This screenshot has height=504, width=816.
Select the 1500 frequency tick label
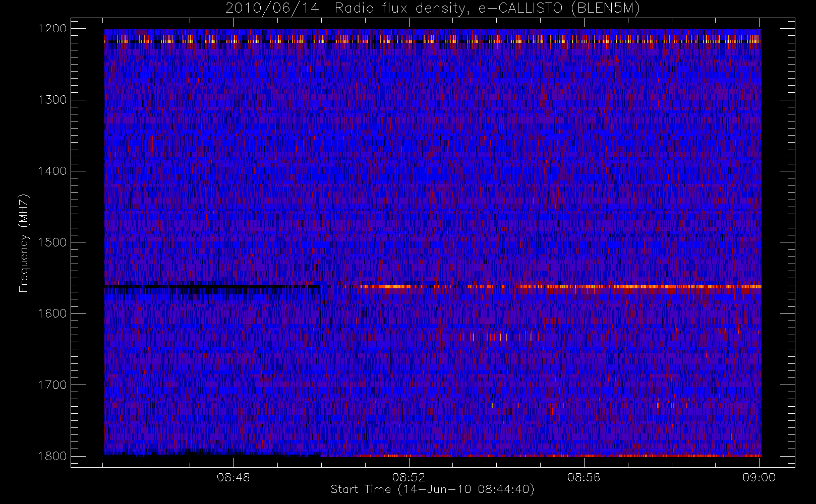(x=52, y=242)
